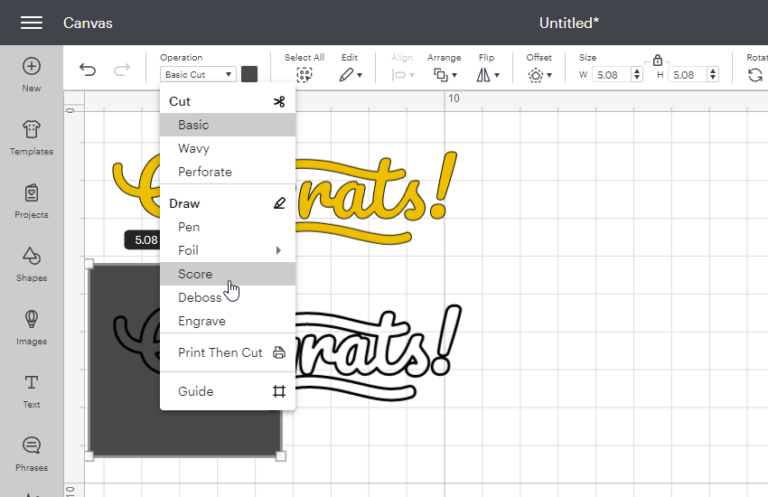Undo the last action
The image size is (768, 497).
(88, 70)
